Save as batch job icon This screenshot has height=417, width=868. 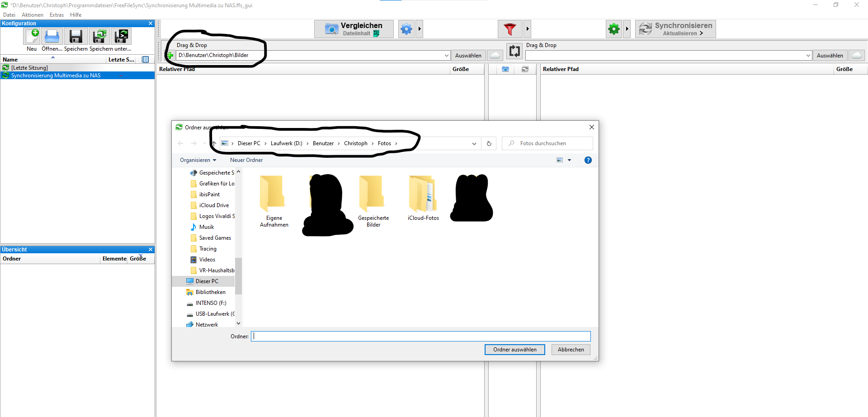(121, 36)
